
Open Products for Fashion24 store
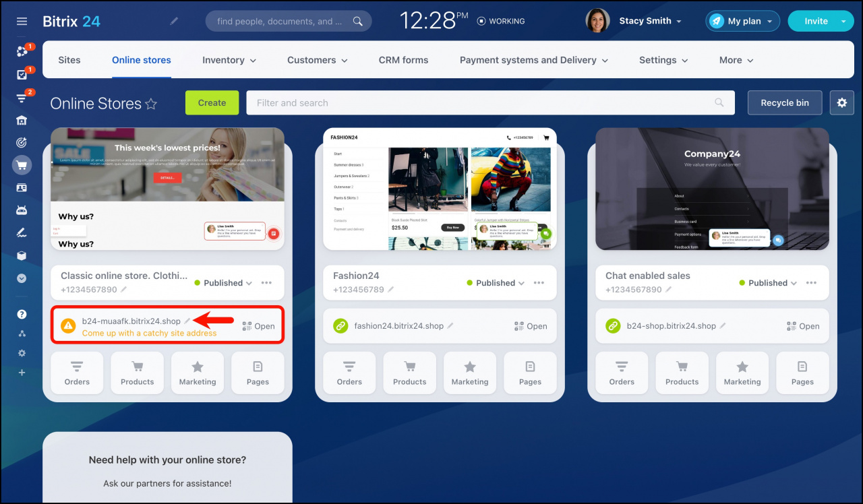click(410, 373)
